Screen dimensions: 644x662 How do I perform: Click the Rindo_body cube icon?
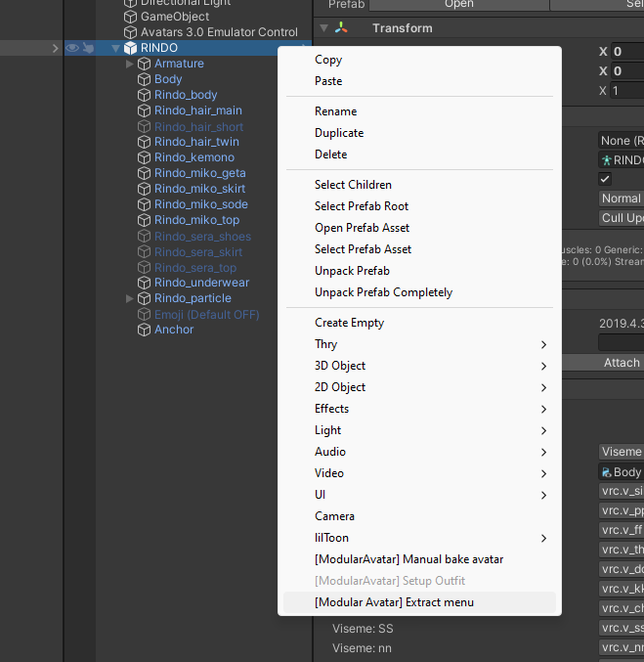coord(144,95)
